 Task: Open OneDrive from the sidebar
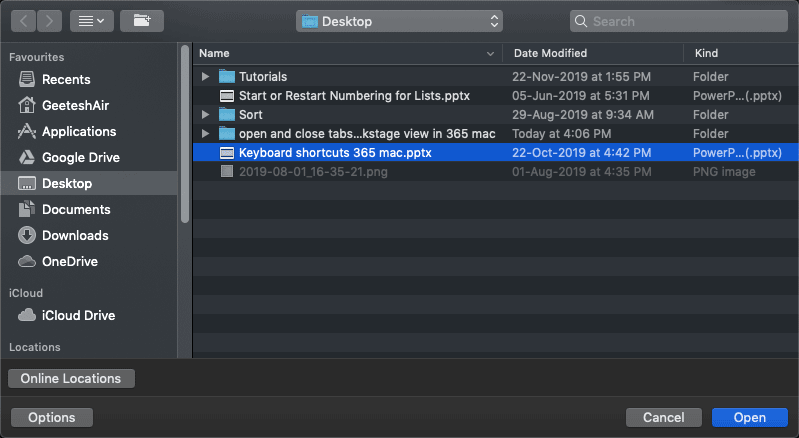[70, 262]
